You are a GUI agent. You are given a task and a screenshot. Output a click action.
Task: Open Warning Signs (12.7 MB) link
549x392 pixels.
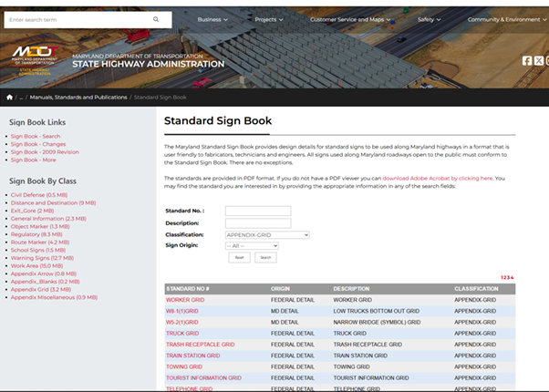(42, 258)
